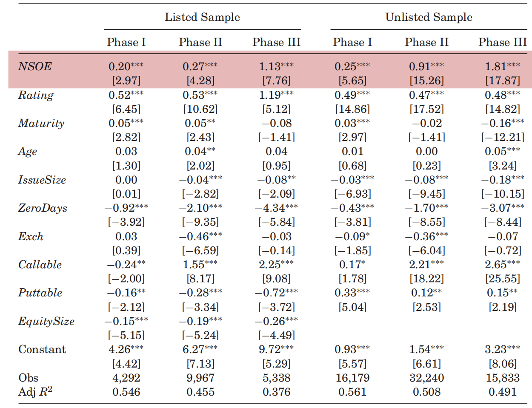
Task: Select Phase I header under Unlisted Sample
Action: click(352, 42)
